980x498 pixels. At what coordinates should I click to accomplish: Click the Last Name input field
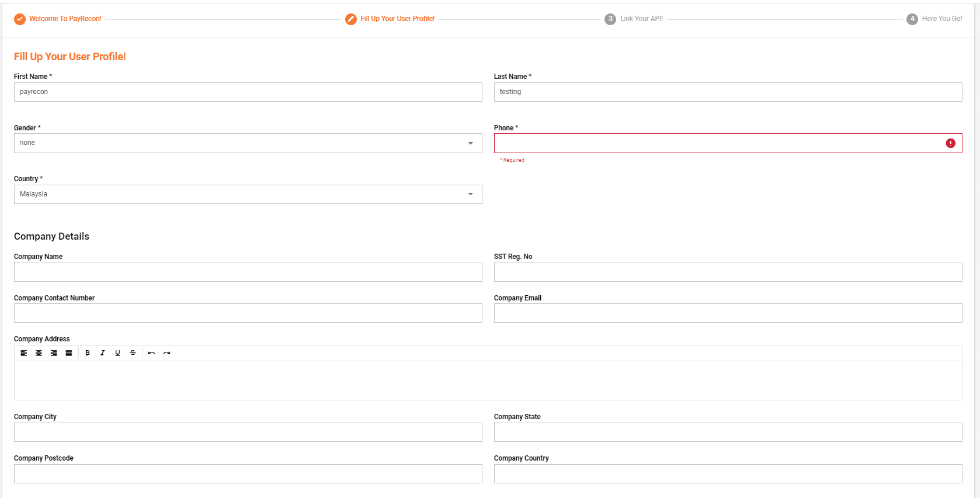point(728,92)
